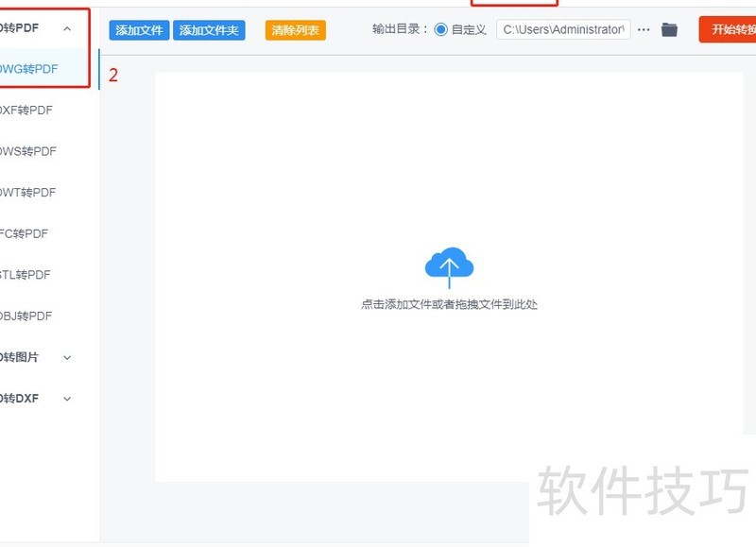Choose DWT转PDF from the sidebar
Screen dimensions: 756x547
coord(28,192)
